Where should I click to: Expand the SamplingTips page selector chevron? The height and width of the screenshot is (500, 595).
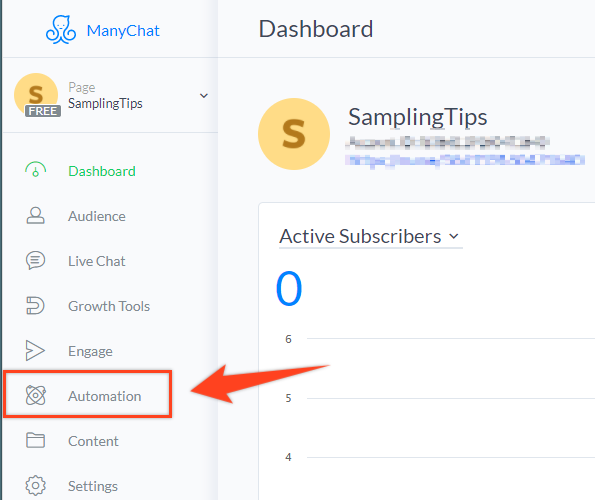(204, 96)
